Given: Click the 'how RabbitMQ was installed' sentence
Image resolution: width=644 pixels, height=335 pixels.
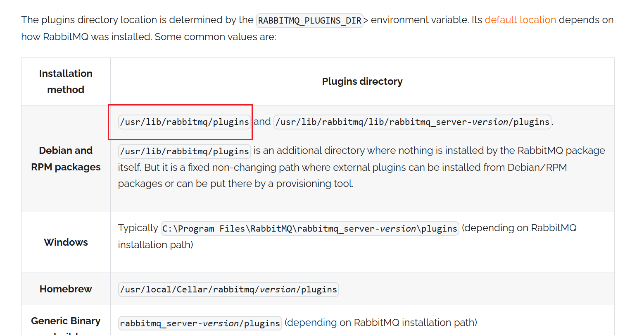Looking at the screenshot, I should tap(86, 37).
